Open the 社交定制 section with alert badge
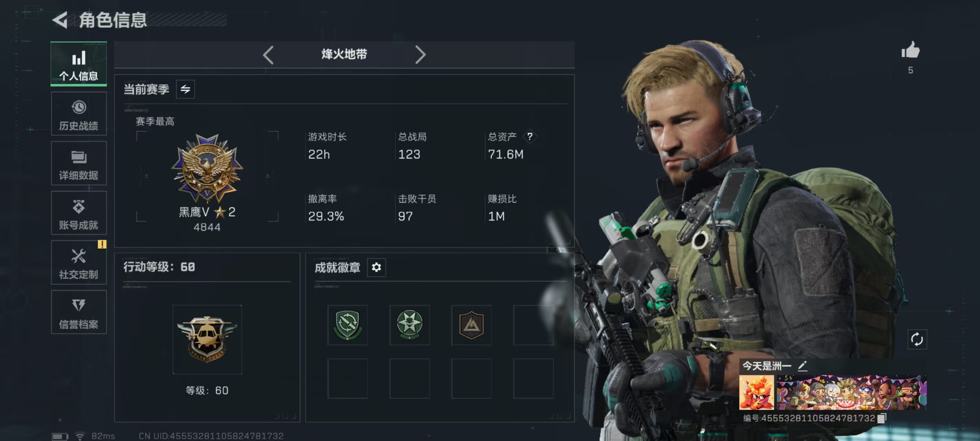 pos(79,263)
